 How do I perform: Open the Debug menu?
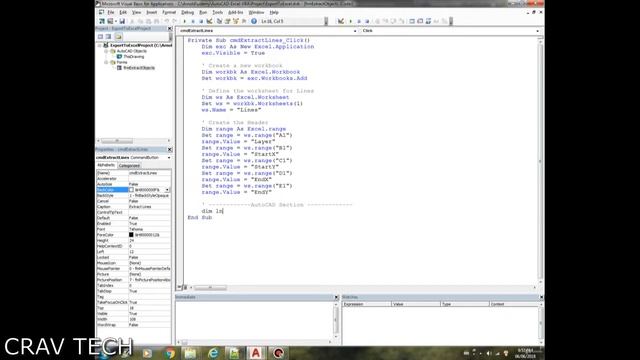pos(187,13)
